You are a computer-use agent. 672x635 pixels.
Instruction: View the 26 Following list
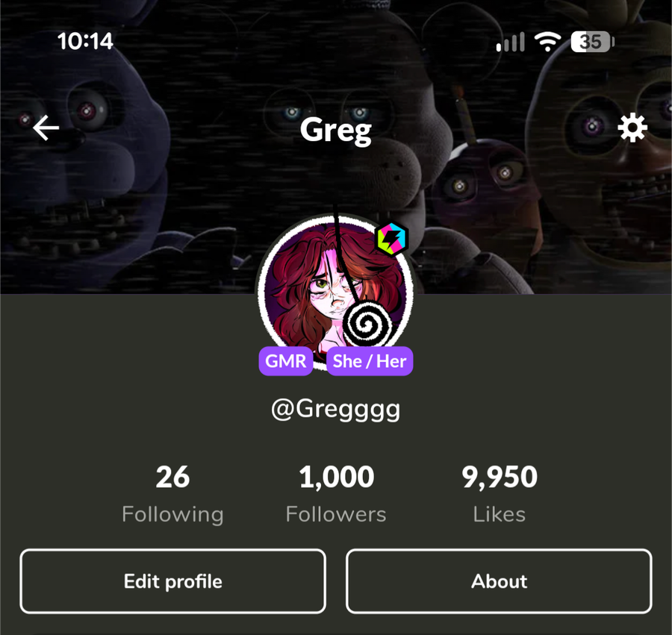(172, 494)
